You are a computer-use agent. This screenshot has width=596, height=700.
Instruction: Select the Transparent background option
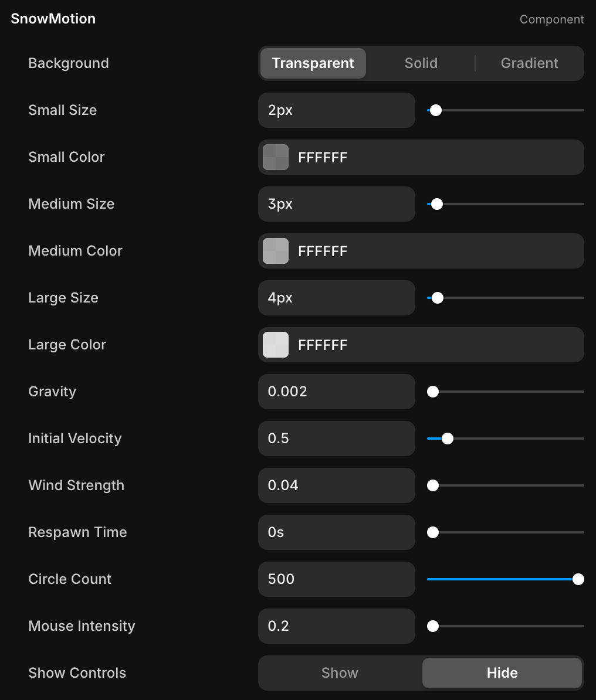tap(313, 63)
